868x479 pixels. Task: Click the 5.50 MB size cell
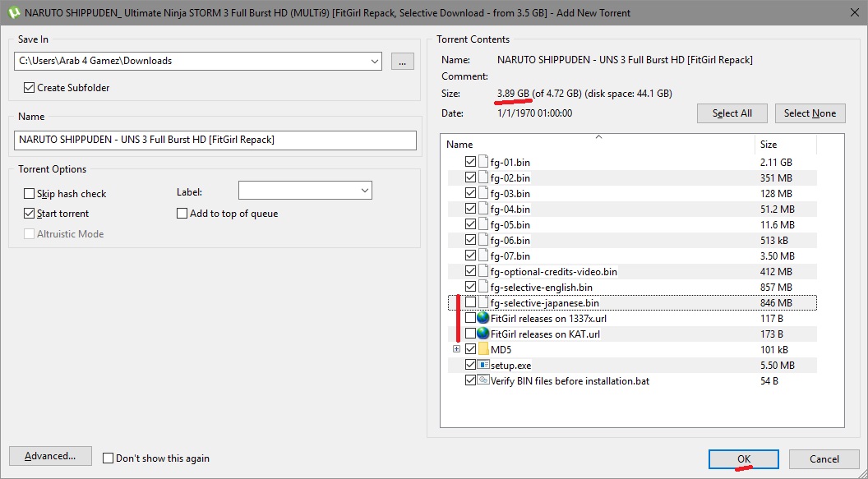(778, 365)
